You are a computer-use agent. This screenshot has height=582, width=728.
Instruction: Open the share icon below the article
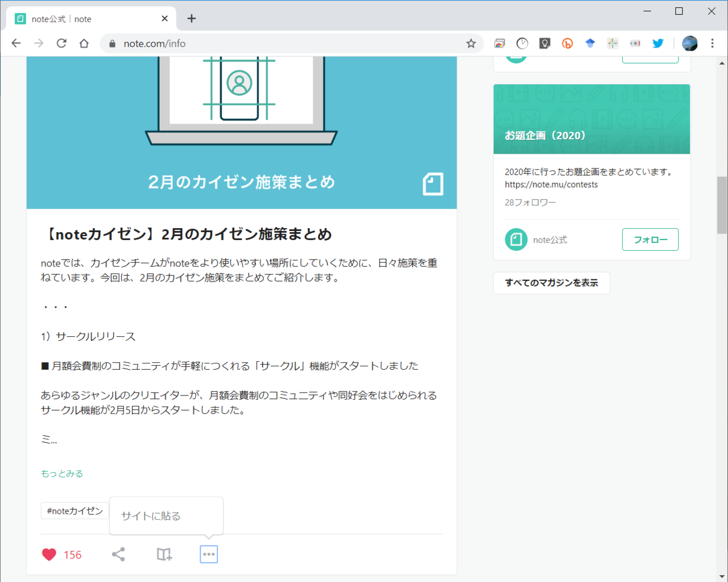click(x=118, y=555)
